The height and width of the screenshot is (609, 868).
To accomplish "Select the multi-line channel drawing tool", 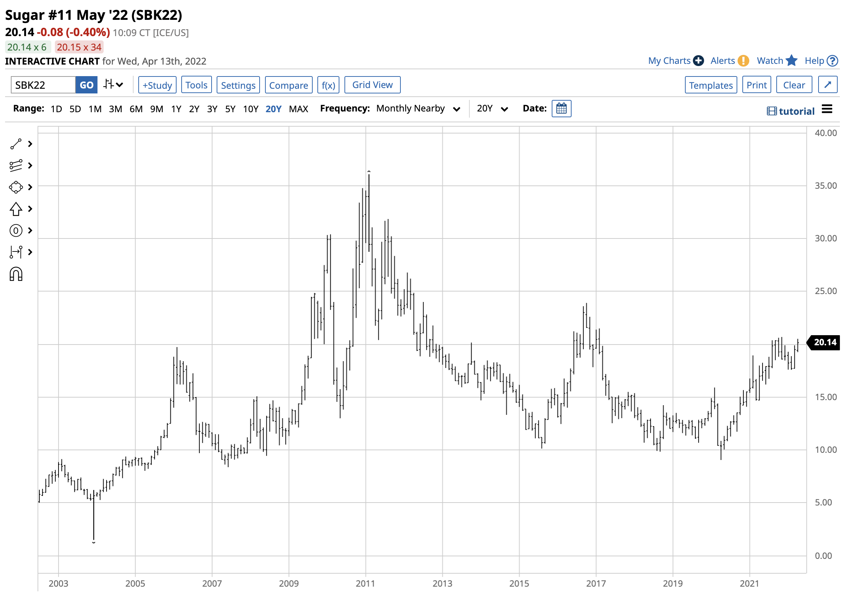I will [x=16, y=166].
